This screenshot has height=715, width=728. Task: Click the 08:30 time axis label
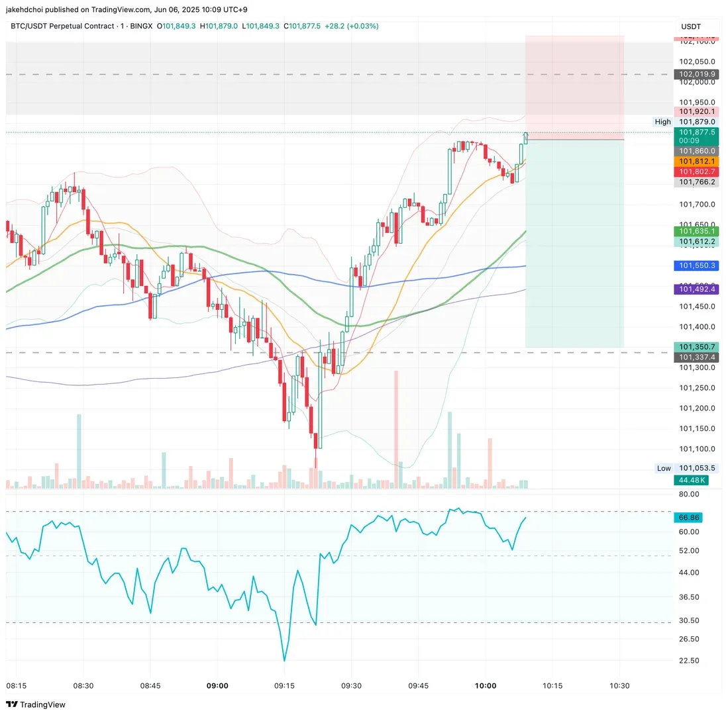point(83,686)
